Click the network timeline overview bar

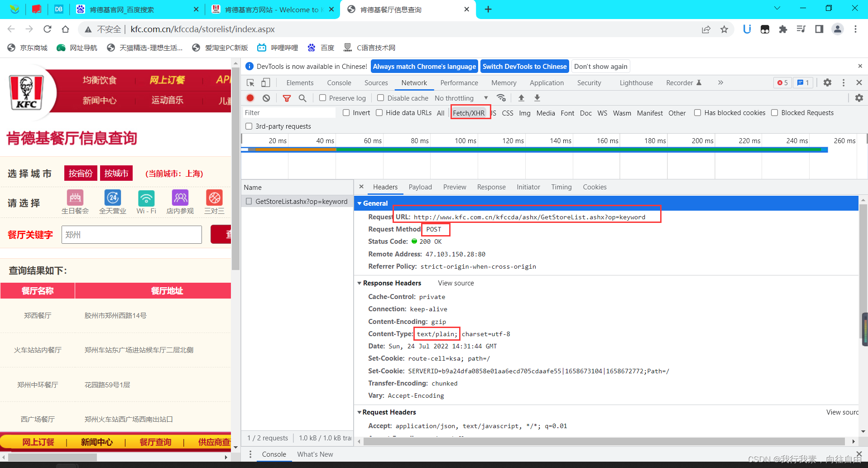(534, 150)
